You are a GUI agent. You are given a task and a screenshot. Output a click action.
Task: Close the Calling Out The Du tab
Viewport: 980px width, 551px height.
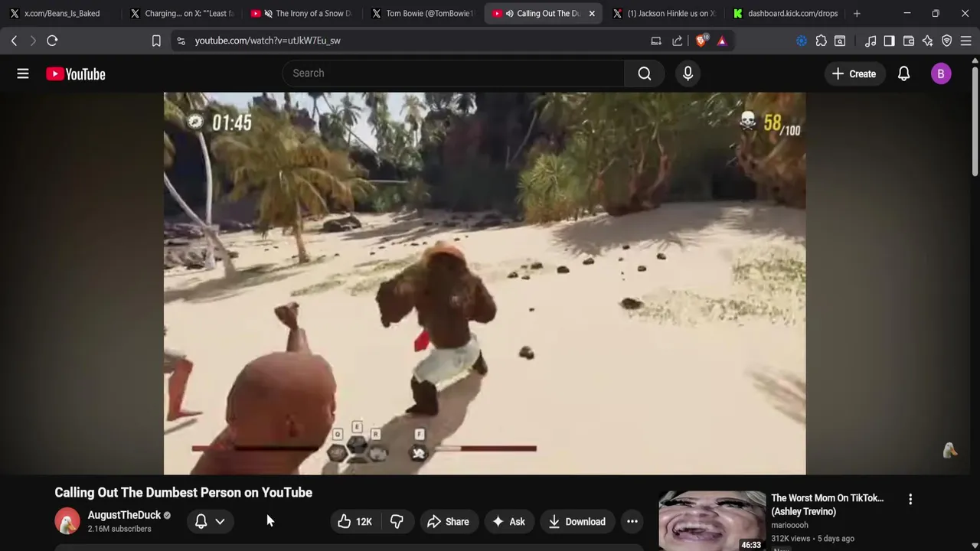pos(592,13)
